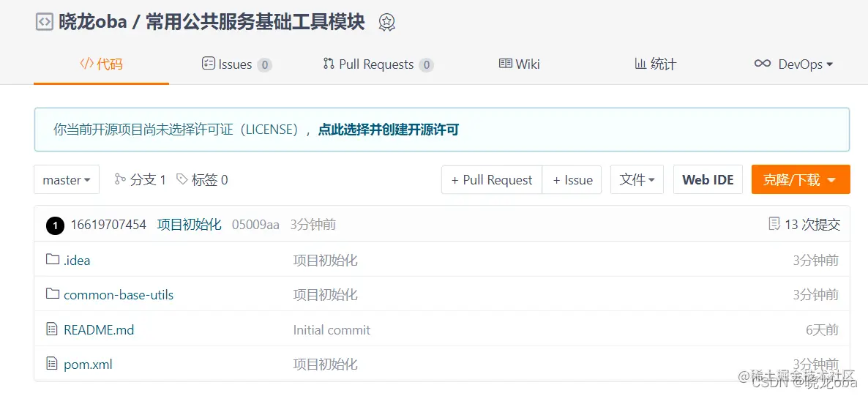Viewport: 868px width, 396px height.
Task: Open the 代码 tab
Action: (101, 64)
